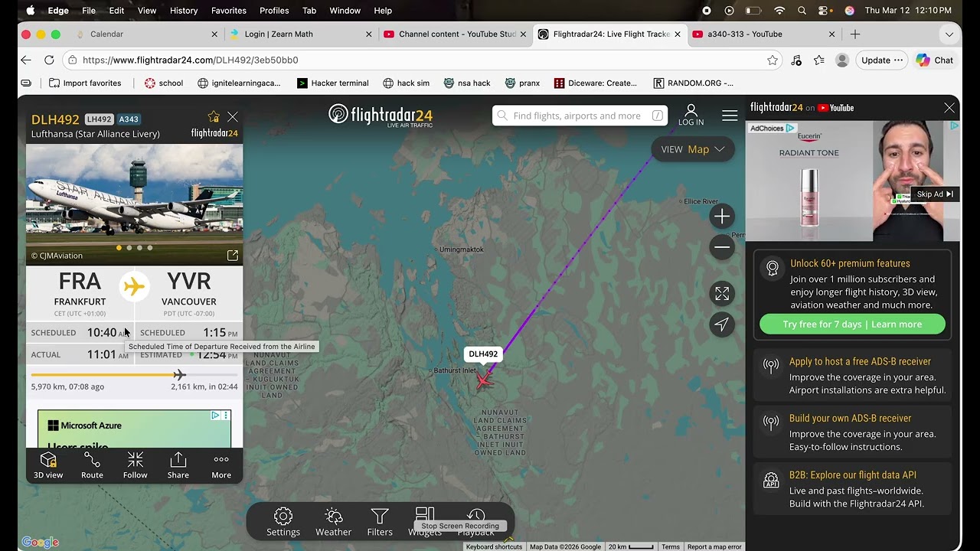Open a new browser tab
The width and height of the screenshot is (980, 551).
coord(855,34)
